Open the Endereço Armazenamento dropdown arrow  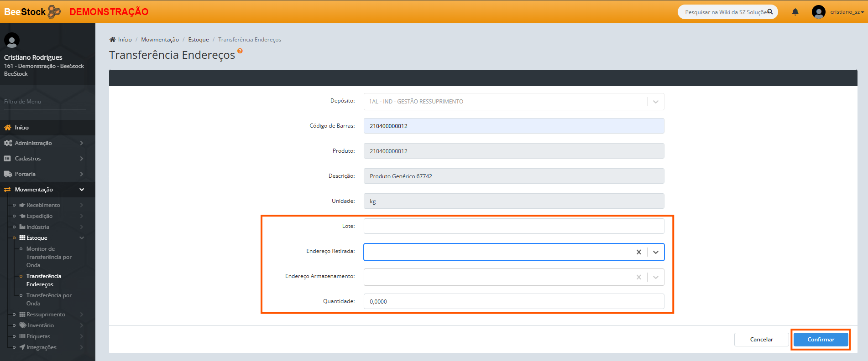[x=656, y=277]
